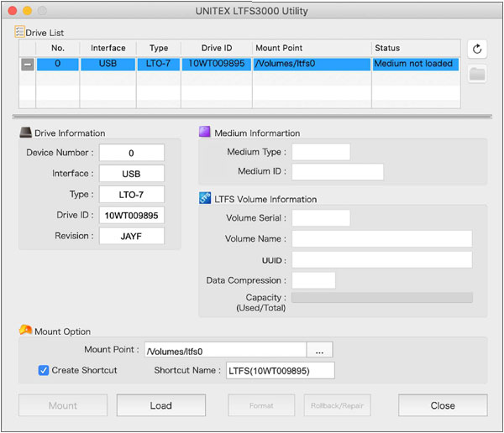The image size is (504, 433).
Task: Click the LTFS Volume Information icon
Action: coord(205,199)
